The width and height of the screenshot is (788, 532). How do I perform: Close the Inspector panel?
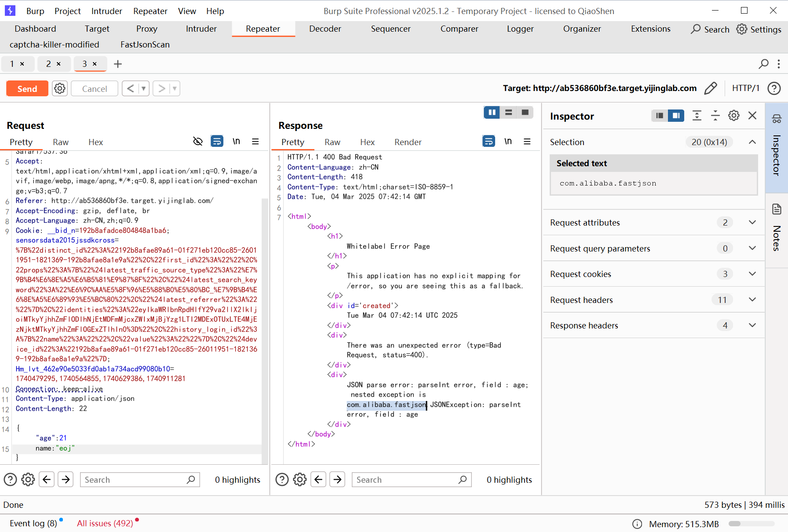[x=752, y=116]
